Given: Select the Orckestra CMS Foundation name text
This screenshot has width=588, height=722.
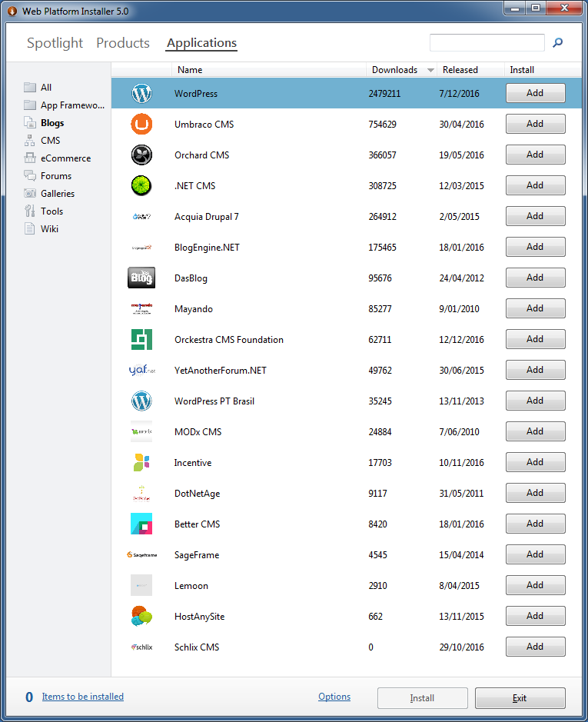Looking at the screenshot, I should (x=229, y=340).
